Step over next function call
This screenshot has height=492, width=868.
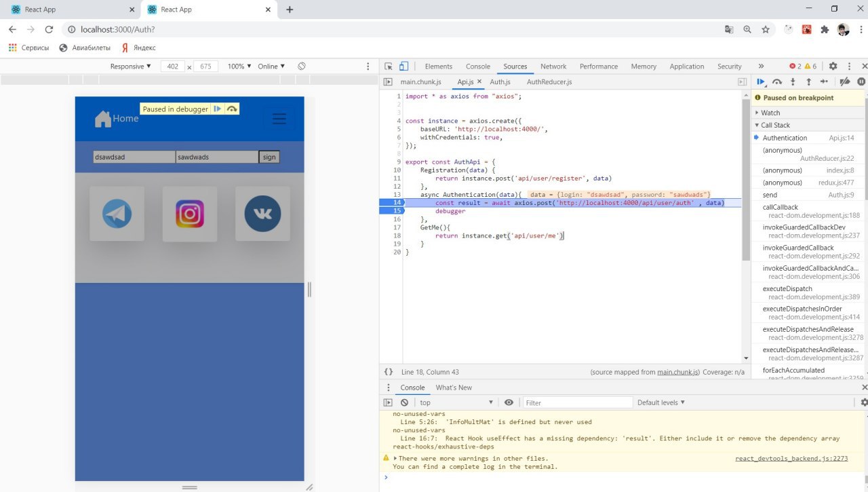(x=777, y=82)
